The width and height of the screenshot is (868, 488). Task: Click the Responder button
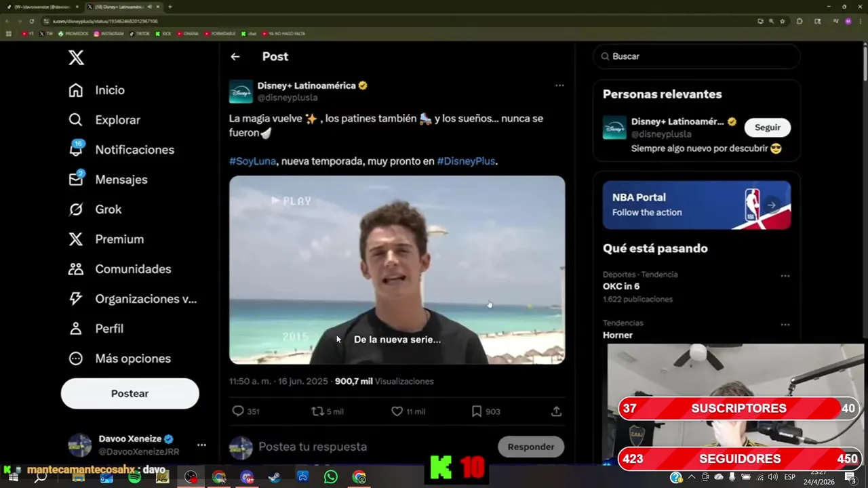[x=531, y=447]
